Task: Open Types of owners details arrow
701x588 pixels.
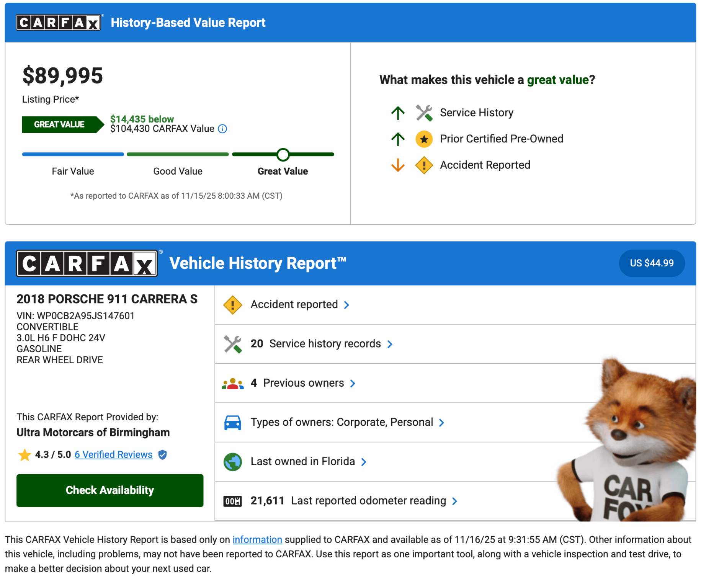Action: point(441,423)
